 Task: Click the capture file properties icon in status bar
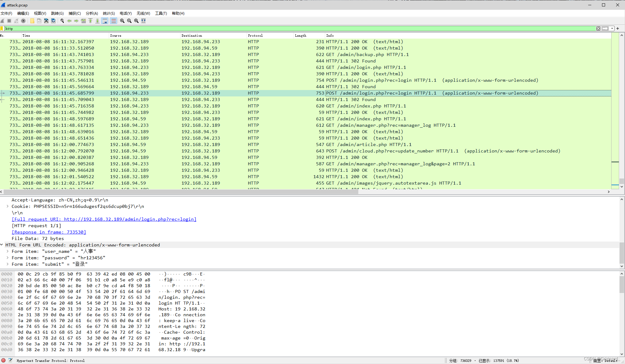pyautogui.click(x=10, y=360)
